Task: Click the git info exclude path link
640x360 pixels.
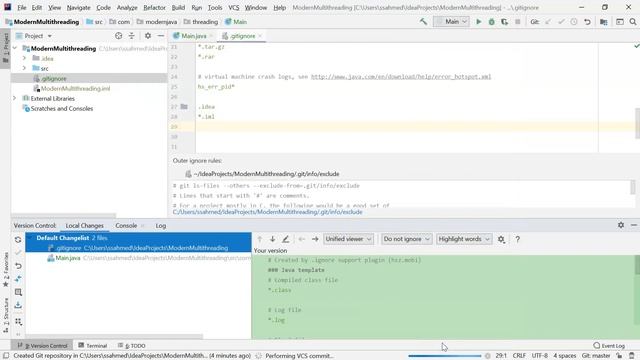Action: 267,212
